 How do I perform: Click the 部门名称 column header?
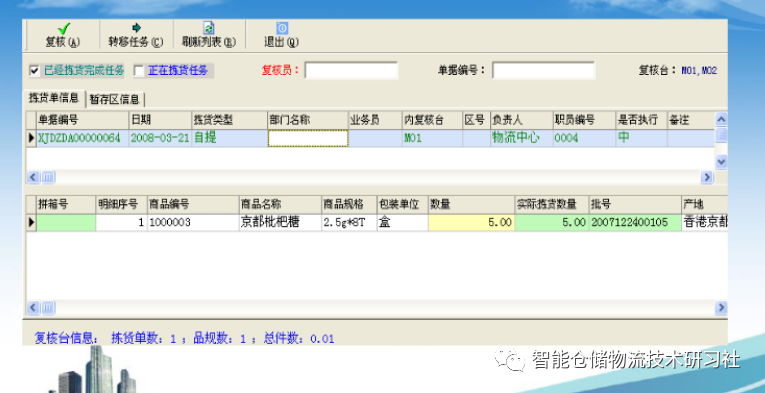(308, 120)
